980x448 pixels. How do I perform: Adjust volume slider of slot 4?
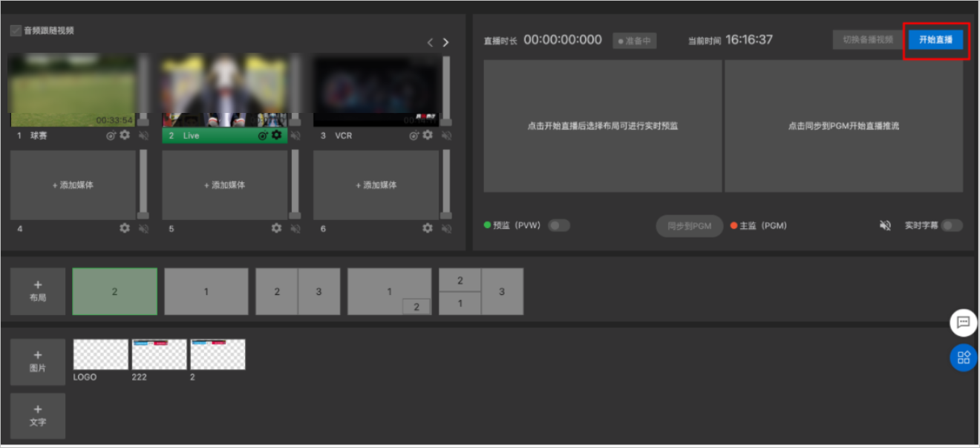(143, 184)
